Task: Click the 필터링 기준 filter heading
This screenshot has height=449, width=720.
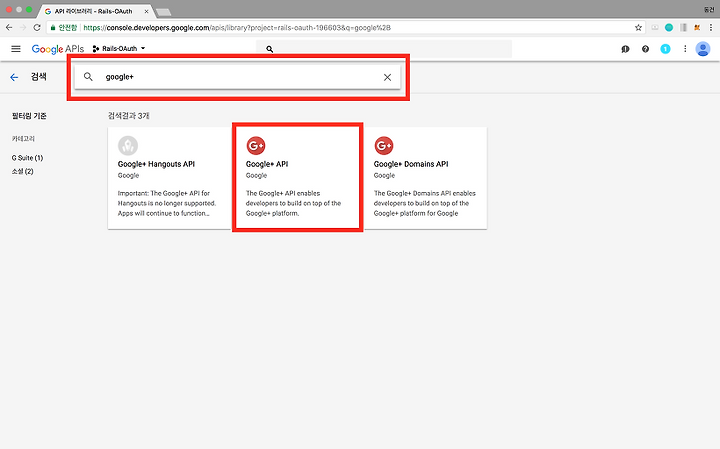Action: (29, 116)
